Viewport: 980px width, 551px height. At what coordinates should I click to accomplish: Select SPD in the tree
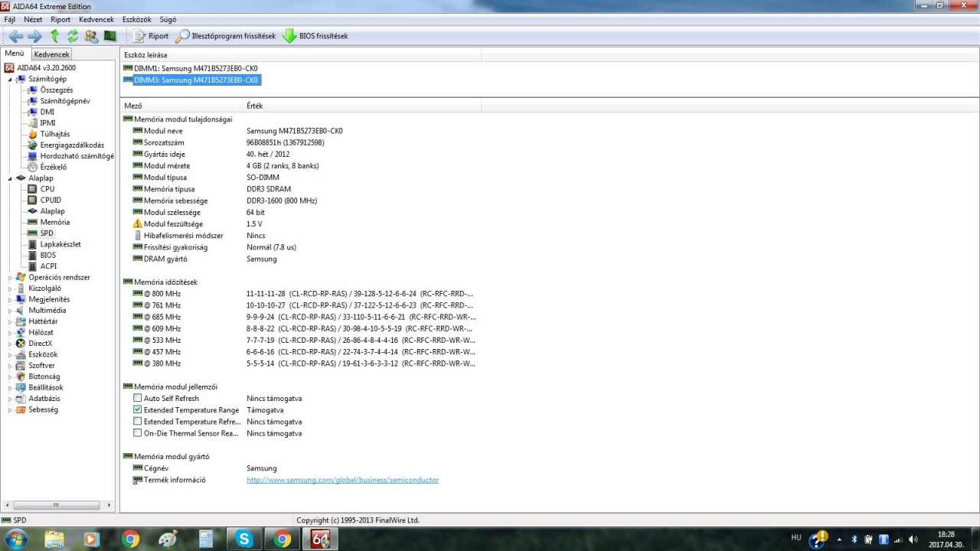pyautogui.click(x=47, y=233)
